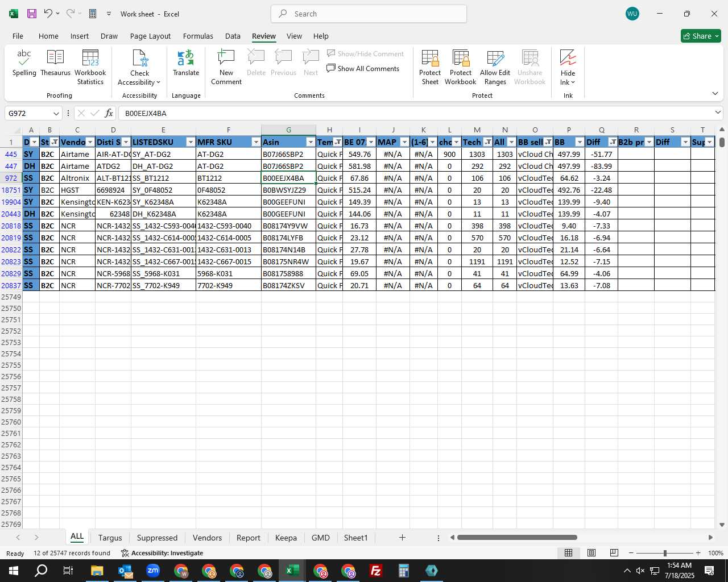Open the Zoom app from the taskbar
Image resolution: width=728 pixels, height=582 pixels.
point(153,571)
